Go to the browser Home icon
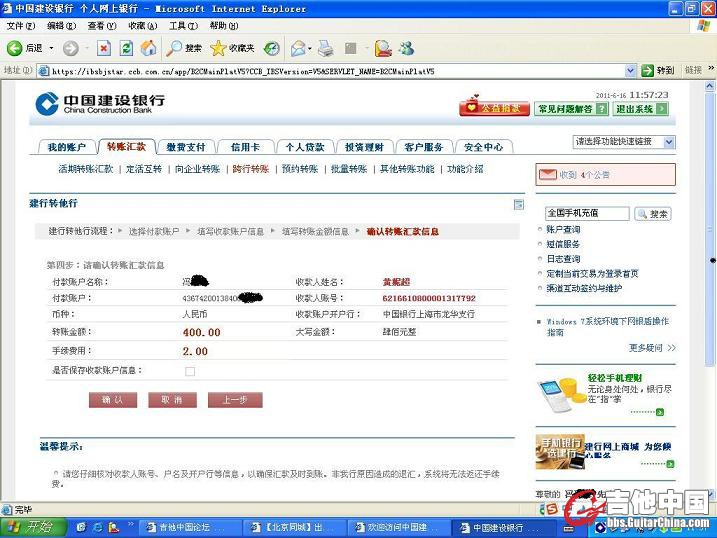This screenshot has height=538, width=717. click(x=149, y=48)
